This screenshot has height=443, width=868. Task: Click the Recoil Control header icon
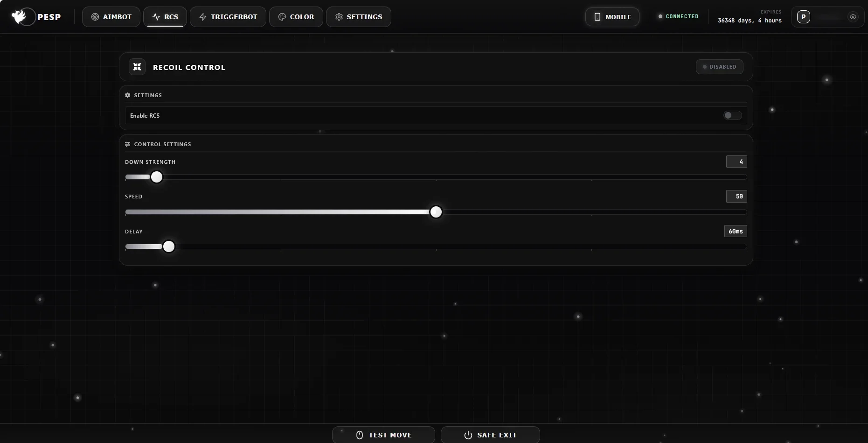click(x=137, y=67)
